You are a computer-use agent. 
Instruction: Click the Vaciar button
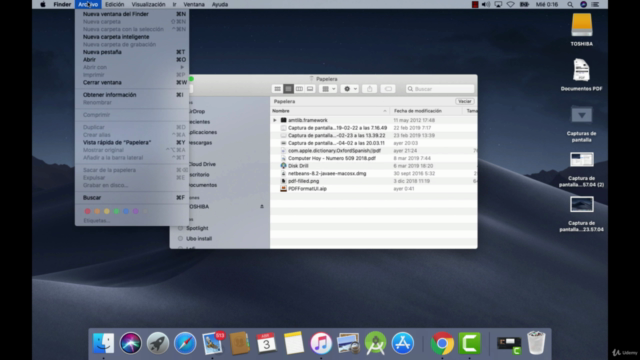(x=464, y=101)
